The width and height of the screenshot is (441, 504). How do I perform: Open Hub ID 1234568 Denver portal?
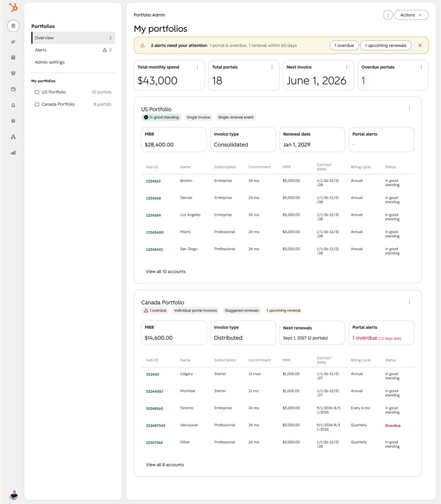[x=153, y=198]
